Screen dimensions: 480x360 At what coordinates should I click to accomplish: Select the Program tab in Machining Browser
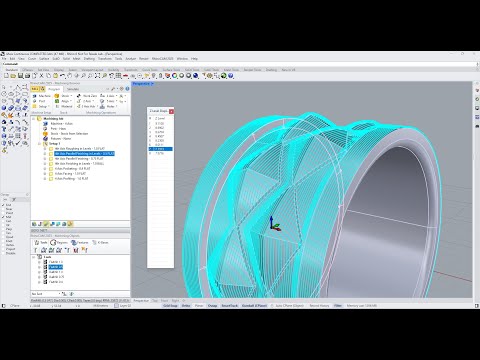pos(54,89)
